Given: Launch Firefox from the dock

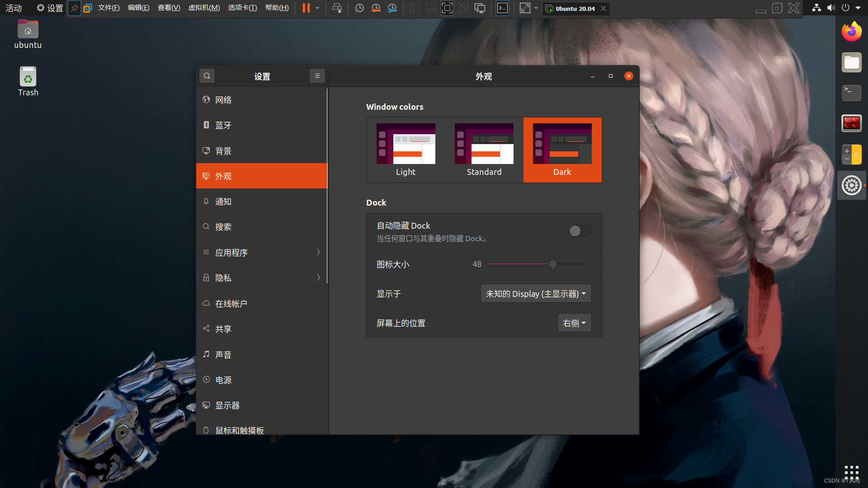Looking at the screenshot, I should point(851,31).
